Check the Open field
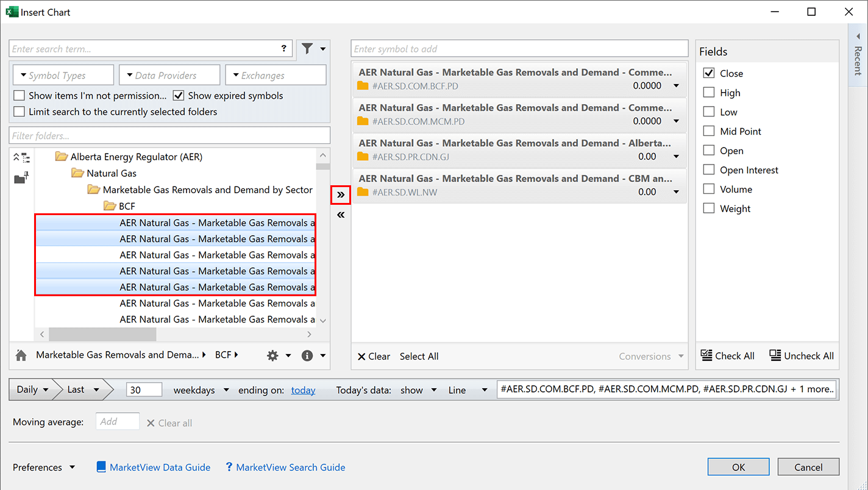Viewport: 868px width, 490px height. click(709, 151)
